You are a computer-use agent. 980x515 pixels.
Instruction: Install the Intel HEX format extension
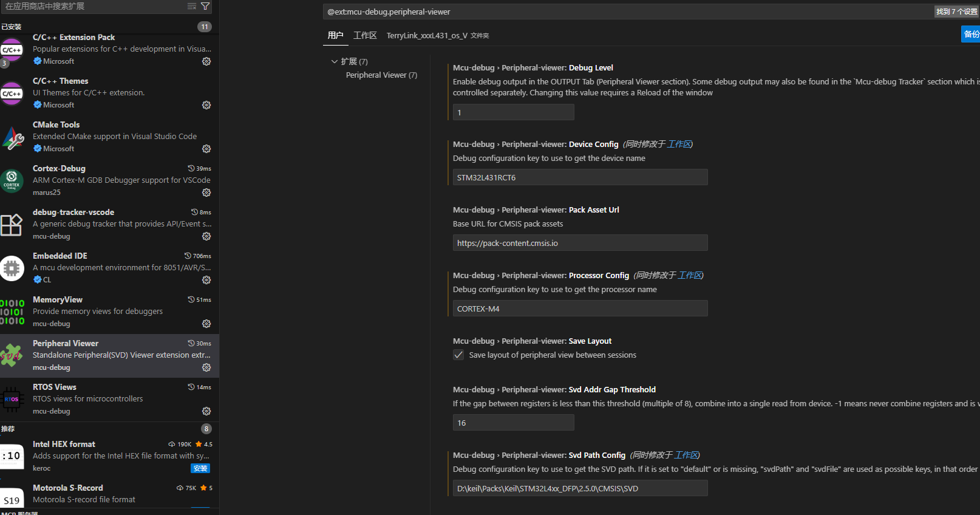click(200, 468)
